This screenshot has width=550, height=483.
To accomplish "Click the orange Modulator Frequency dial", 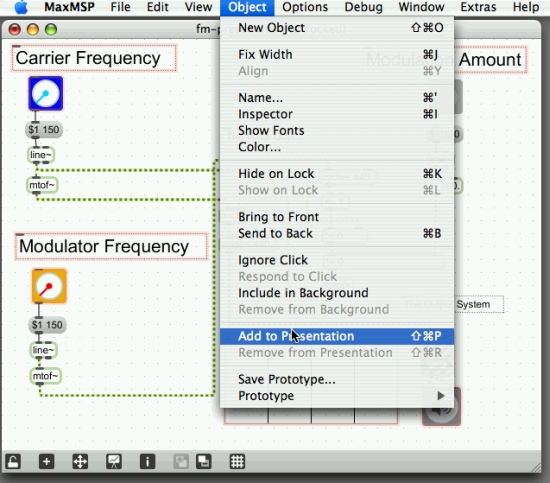I will pyautogui.click(x=49, y=286).
